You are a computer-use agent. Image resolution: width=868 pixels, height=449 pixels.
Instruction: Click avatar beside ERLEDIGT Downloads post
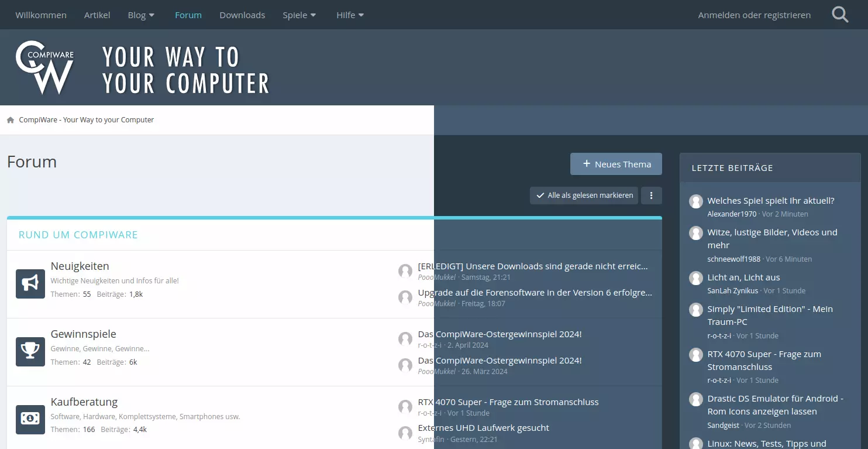click(405, 271)
